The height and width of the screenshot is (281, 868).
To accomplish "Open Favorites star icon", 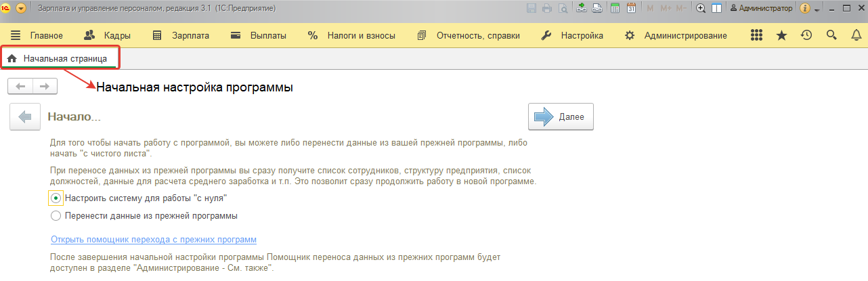I will (x=781, y=35).
